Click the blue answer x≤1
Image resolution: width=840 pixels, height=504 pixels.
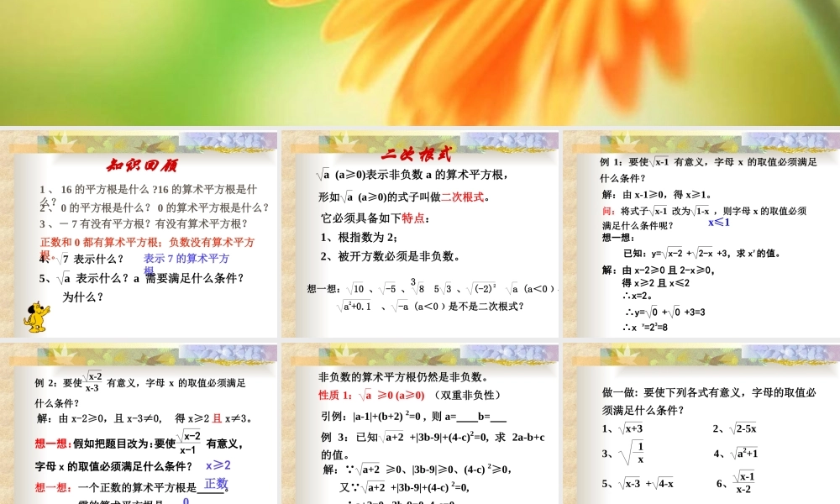(719, 223)
